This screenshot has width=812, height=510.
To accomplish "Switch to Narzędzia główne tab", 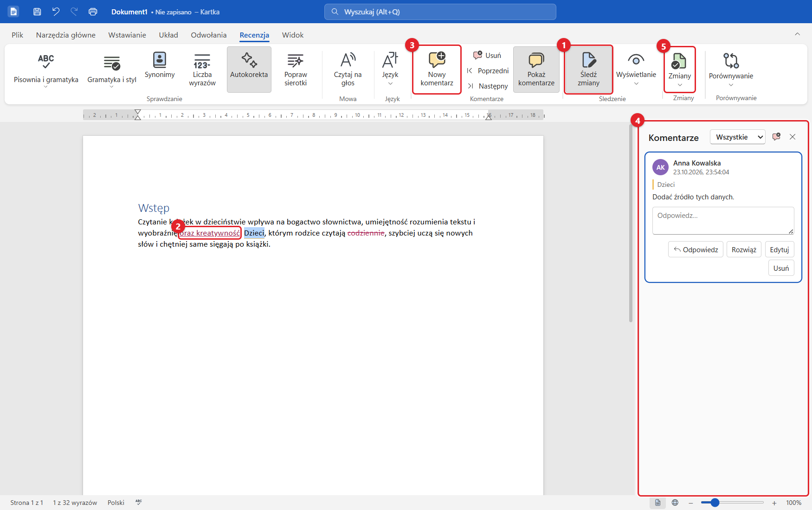I will (x=66, y=35).
